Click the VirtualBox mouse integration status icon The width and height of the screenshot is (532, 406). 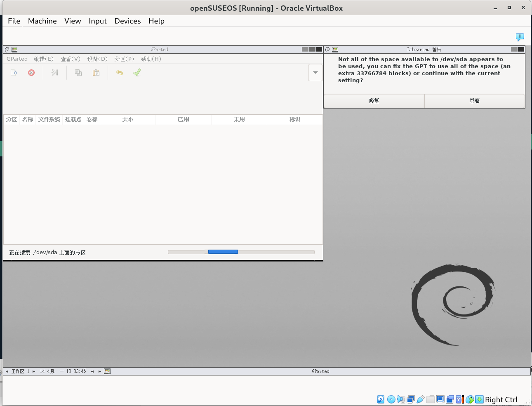tap(470, 399)
